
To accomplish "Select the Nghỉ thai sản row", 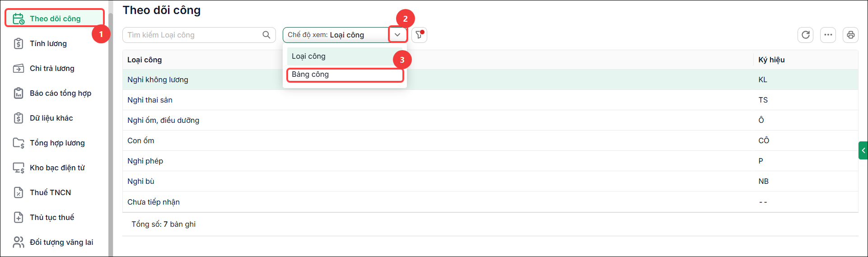I will click(490, 100).
